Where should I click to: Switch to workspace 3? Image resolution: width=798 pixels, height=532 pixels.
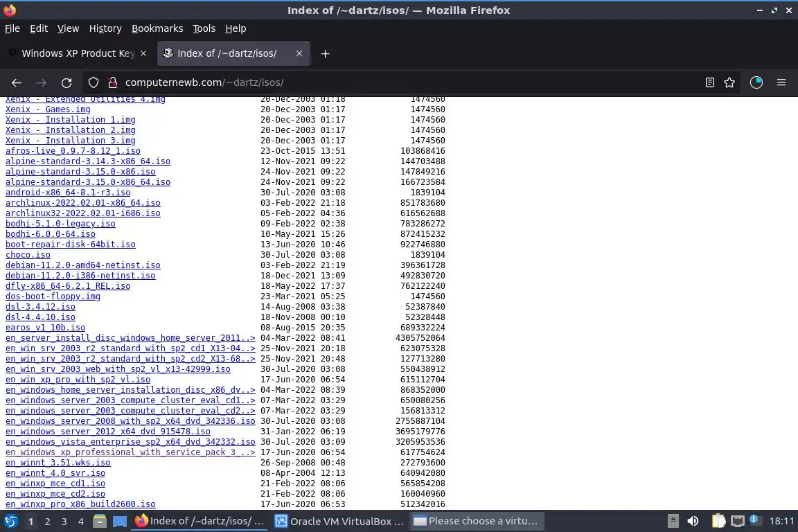[x=64, y=522]
